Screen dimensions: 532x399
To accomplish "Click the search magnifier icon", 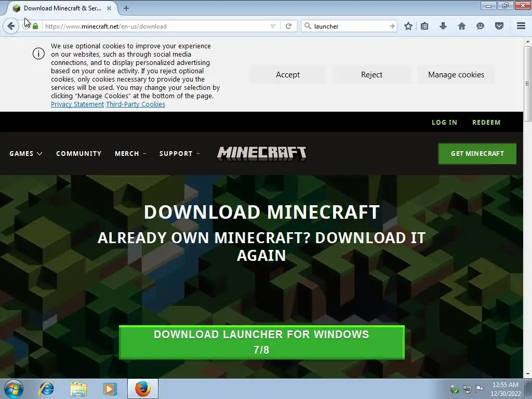I will (x=308, y=26).
